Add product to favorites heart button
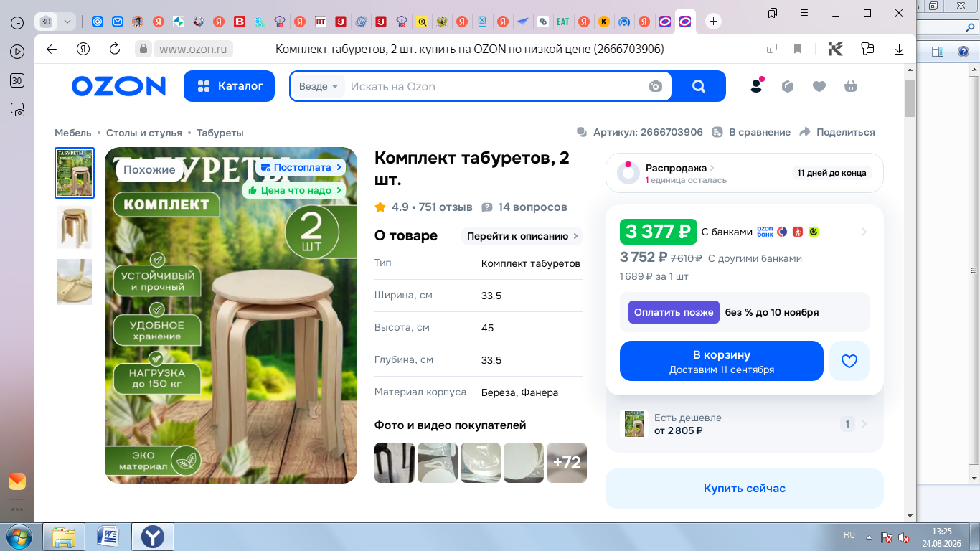 [849, 361]
